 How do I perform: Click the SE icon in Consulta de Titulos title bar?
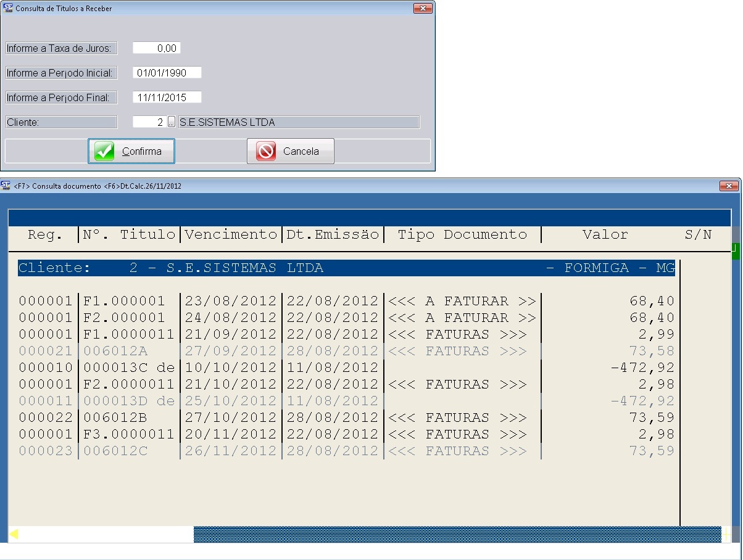pyautogui.click(x=7, y=9)
